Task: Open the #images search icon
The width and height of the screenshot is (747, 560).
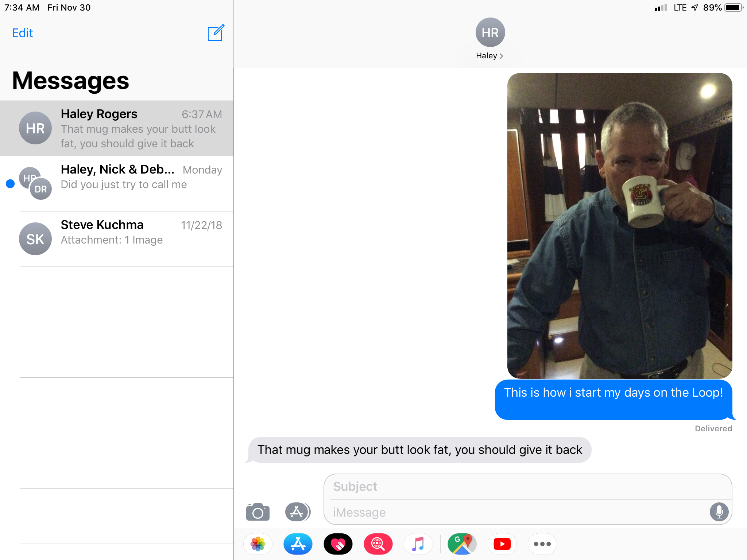Action: coord(378,544)
